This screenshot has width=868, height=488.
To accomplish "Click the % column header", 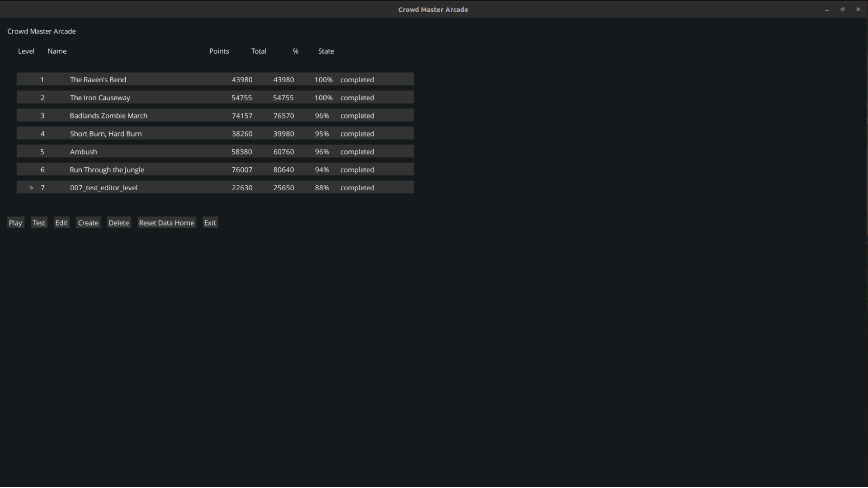I will (x=296, y=51).
